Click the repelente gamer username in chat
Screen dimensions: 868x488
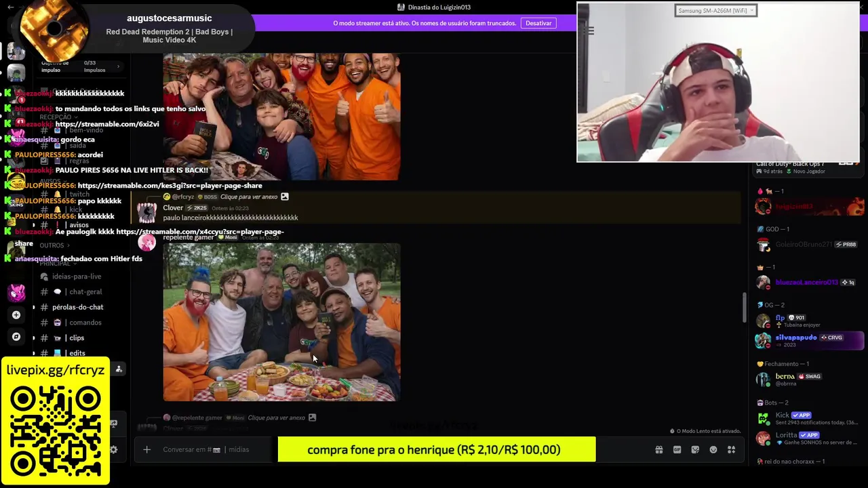pyautogui.click(x=189, y=237)
